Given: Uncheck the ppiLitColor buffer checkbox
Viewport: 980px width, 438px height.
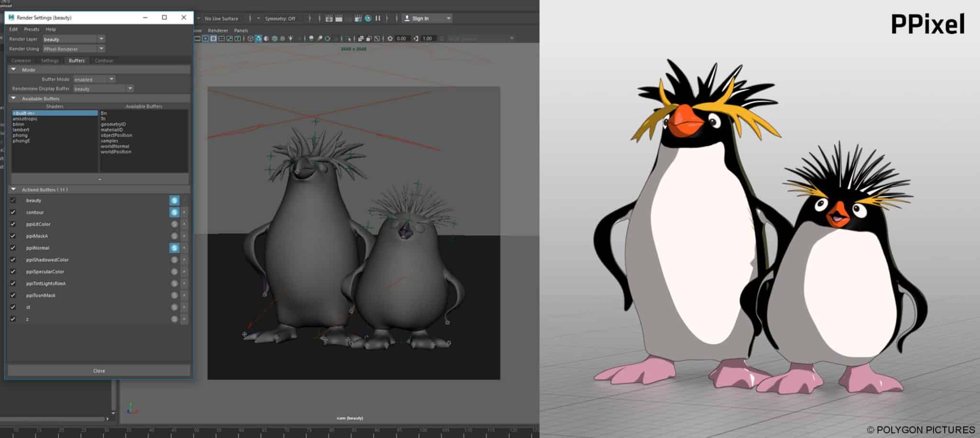Looking at the screenshot, I should click(x=13, y=224).
